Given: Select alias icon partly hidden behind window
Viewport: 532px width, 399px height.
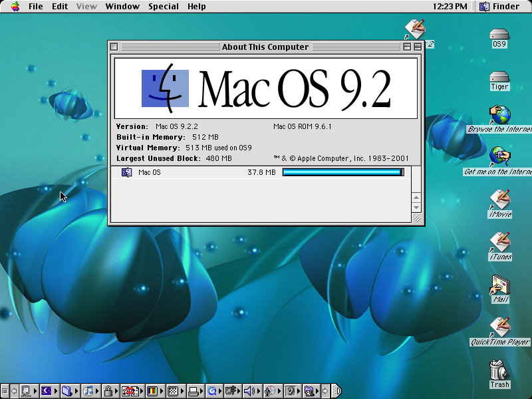Looking at the screenshot, I should click(x=415, y=29).
